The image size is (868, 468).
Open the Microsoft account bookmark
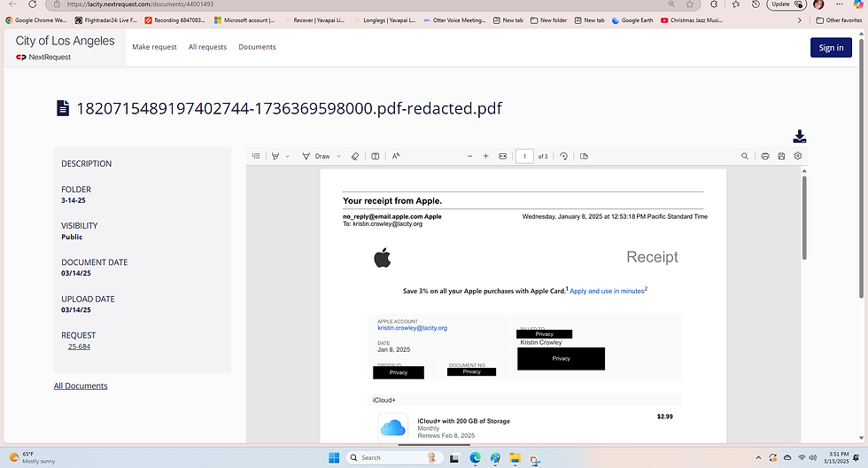click(x=244, y=19)
